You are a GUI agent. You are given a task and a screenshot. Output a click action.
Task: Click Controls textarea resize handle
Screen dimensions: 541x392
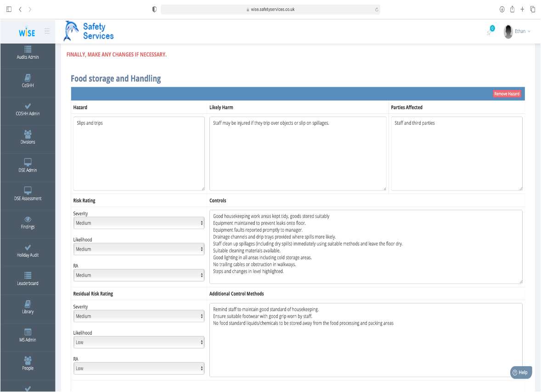pos(520,282)
